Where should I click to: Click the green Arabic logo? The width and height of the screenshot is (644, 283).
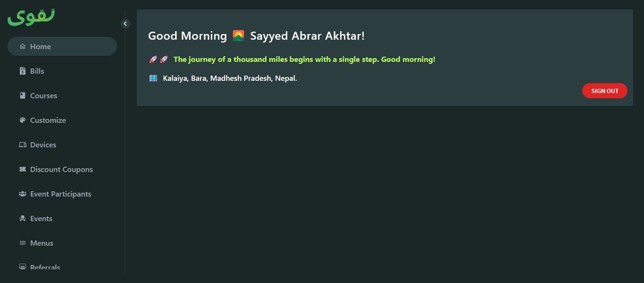pos(31,17)
